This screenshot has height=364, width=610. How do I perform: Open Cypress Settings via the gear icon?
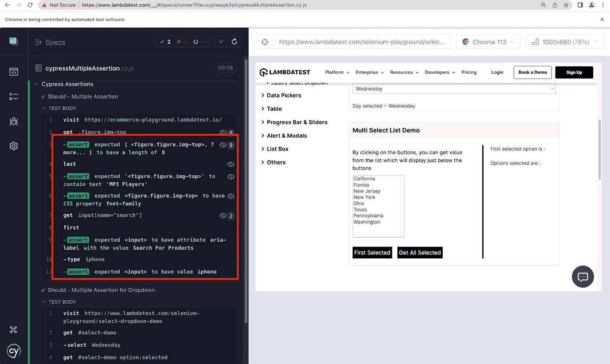[x=14, y=146]
